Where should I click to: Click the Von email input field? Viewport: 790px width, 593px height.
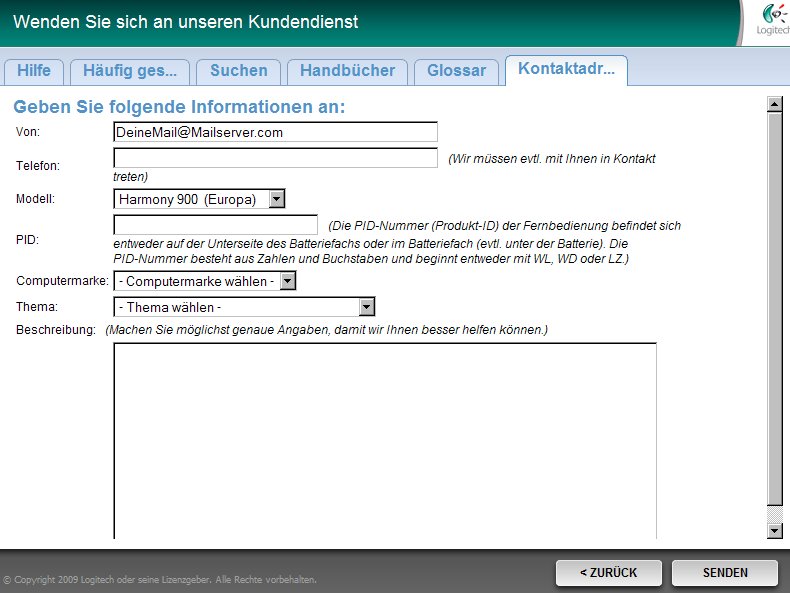pyautogui.click(x=275, y=132)
